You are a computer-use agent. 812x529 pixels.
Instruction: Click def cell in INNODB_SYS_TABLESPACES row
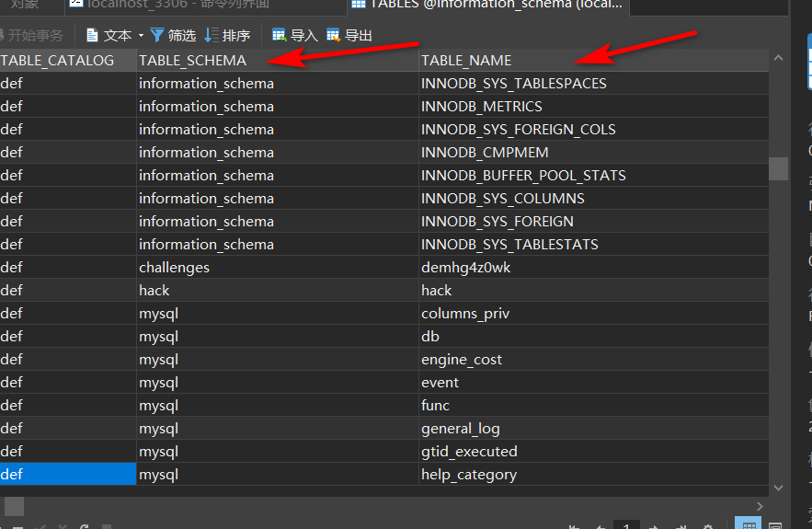(x=68, y=83)
